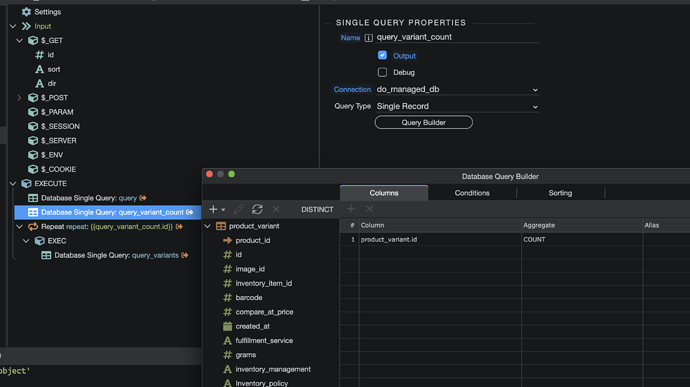Open the Query Type dropdown
This screenshot has height=387, width=690.
[457, 107]
